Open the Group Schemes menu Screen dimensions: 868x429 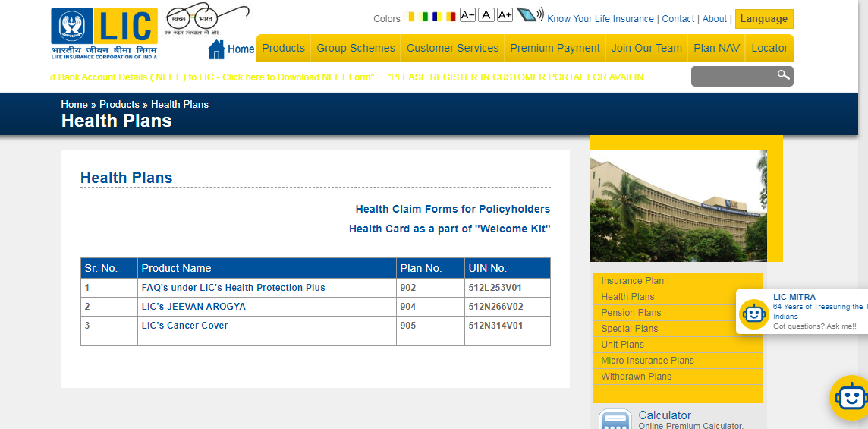356,49
